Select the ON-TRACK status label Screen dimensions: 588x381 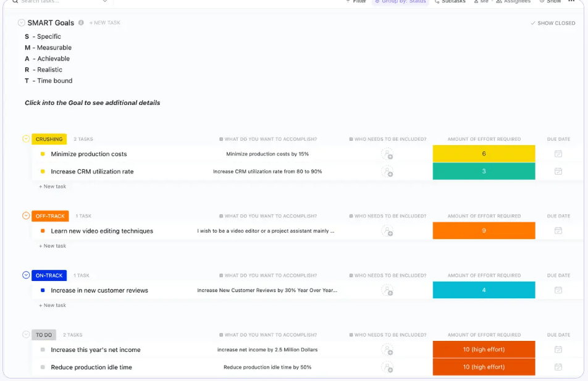[49, 275]
